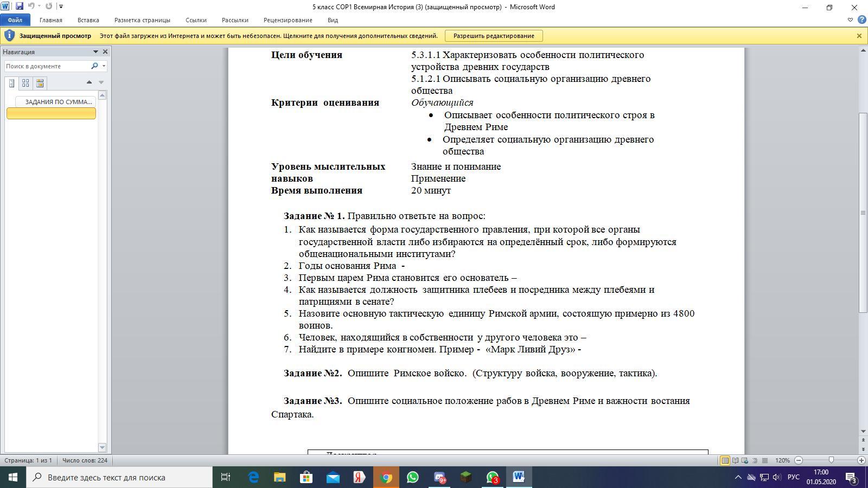Browse headings tab in Navigation pane

click(11, 83)
